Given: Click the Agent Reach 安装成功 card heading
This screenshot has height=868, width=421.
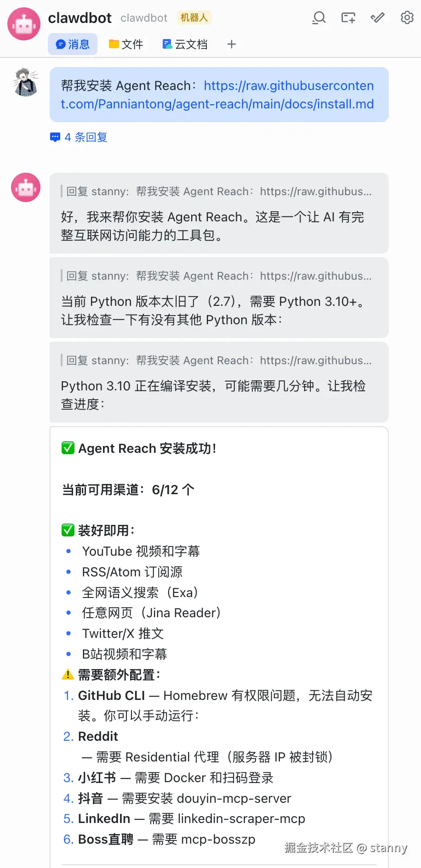Looking at the screenshot, I should pyautogui.click(x=147, y=448).
